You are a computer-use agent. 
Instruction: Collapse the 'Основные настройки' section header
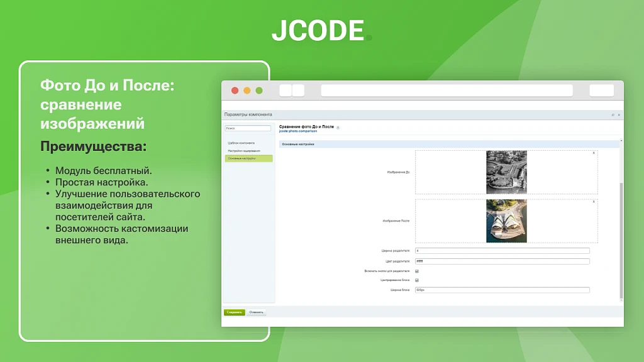(x=450, y=144)
